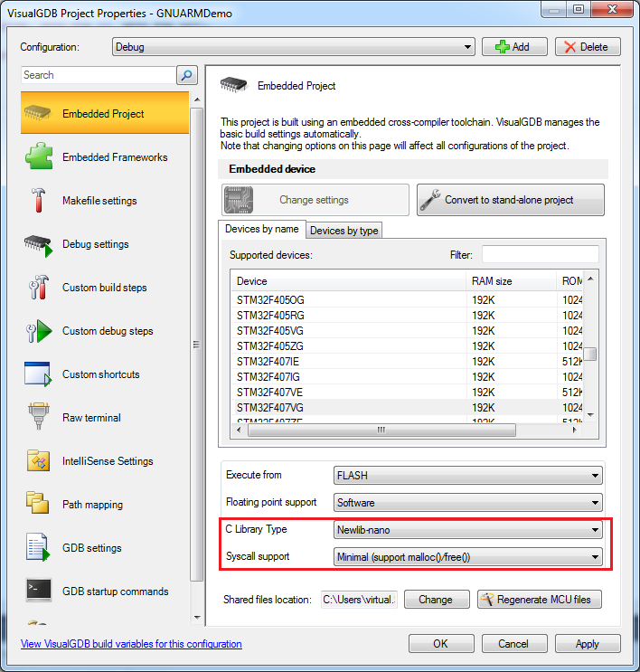Screen dimensions: 640x672
Task: Click device list vertical scrollbar thumb
Action: tap(590, 355)
